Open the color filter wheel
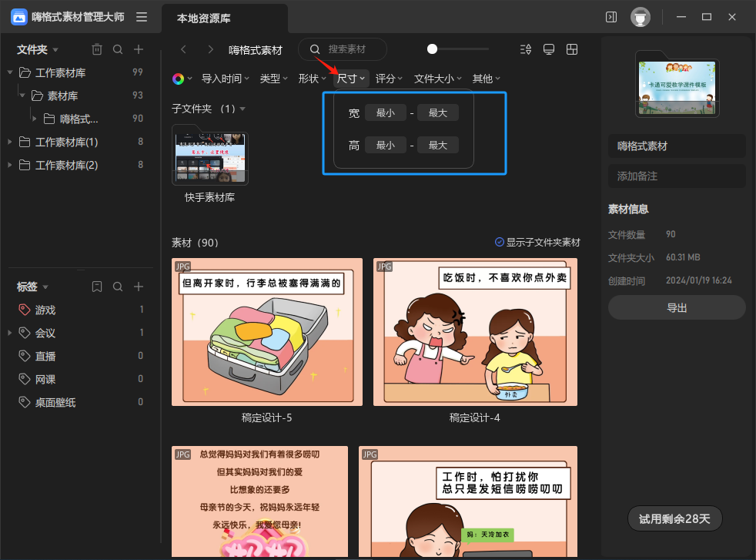Image resolution: width=756 pixels, height=560 pixels. pyautogui.click(x=179, y=79)
